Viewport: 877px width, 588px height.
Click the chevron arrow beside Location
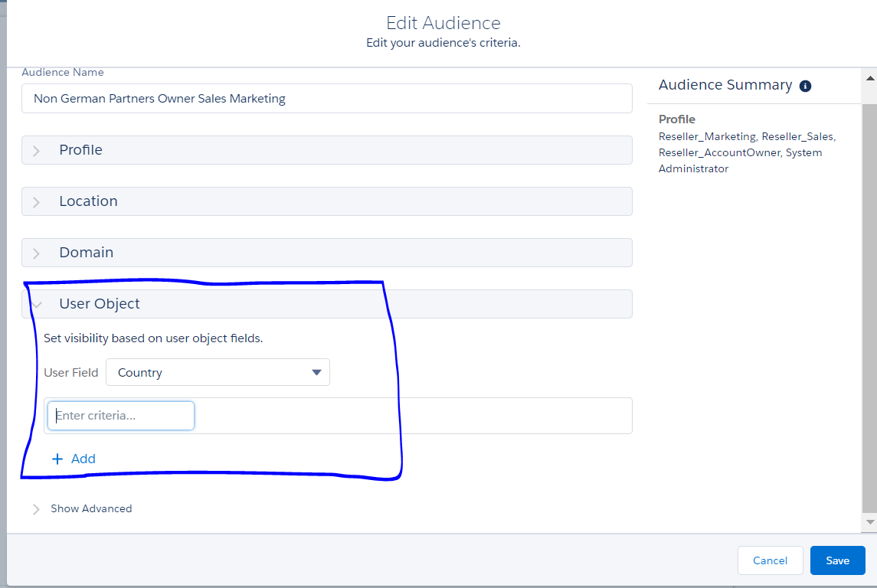tap(36, 202)
